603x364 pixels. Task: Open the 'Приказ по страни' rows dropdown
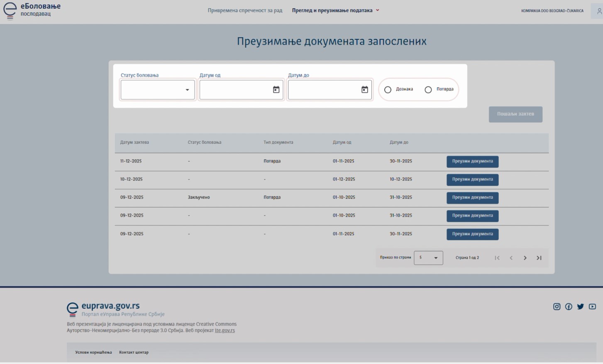click(x=428, y=258)
